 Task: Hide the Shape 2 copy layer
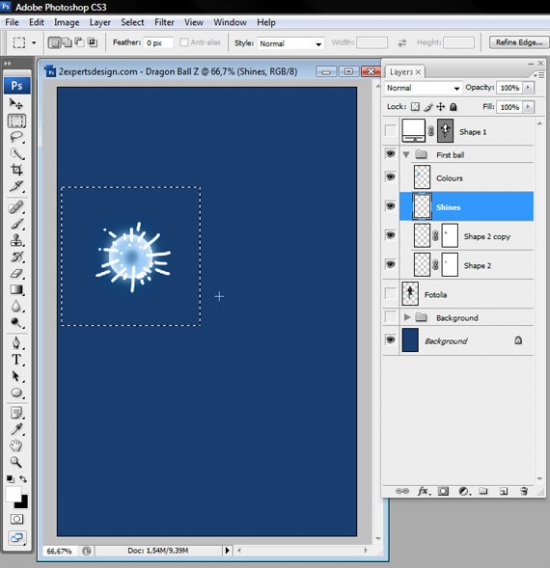point(390,235)
